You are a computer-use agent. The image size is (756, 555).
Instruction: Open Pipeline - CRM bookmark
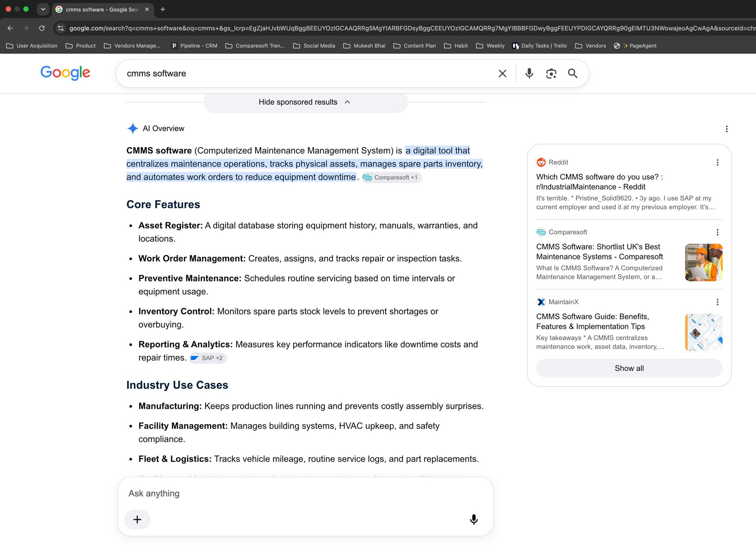click(x=194, y=46)
